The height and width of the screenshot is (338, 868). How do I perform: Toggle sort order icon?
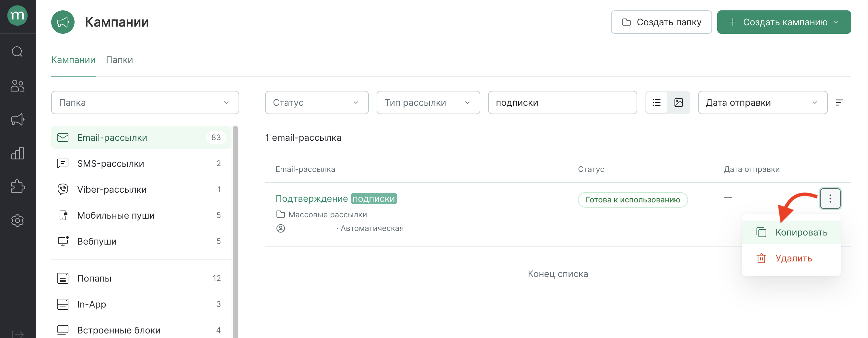pos(839,103)
